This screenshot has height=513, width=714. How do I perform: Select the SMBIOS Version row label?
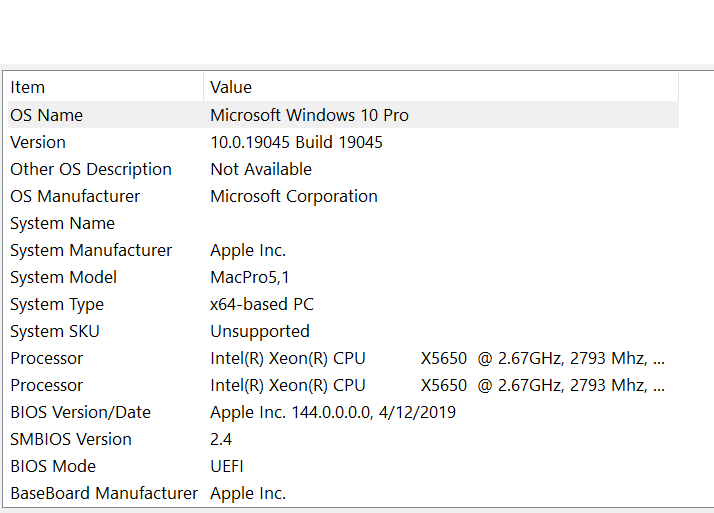(71, 439)
